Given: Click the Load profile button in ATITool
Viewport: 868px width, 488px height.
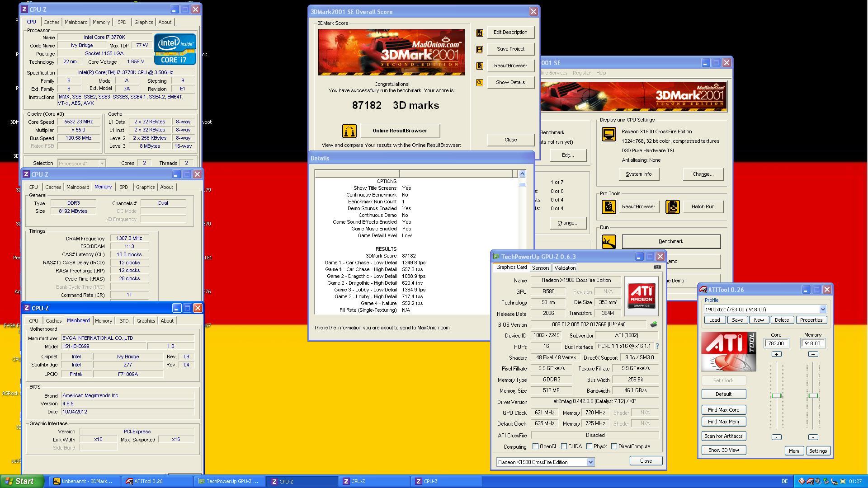Looking at the screenshot, I should click(x=714, y=320).
